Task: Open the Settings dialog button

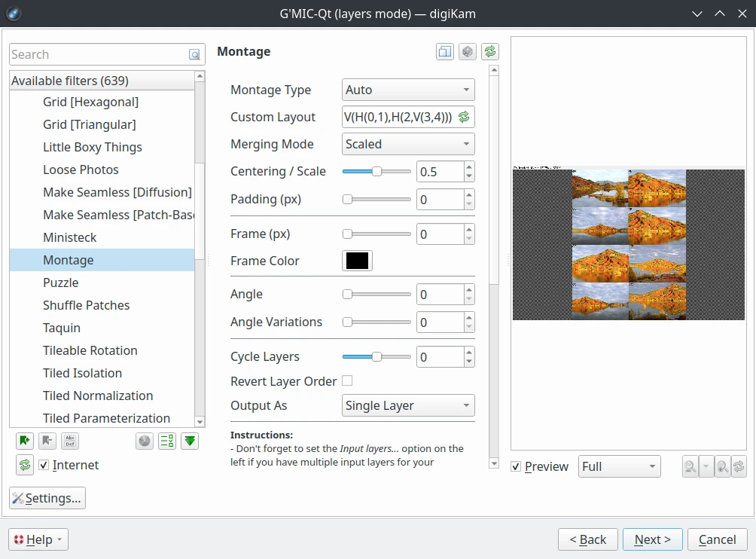Action: (x=47, y=498)
